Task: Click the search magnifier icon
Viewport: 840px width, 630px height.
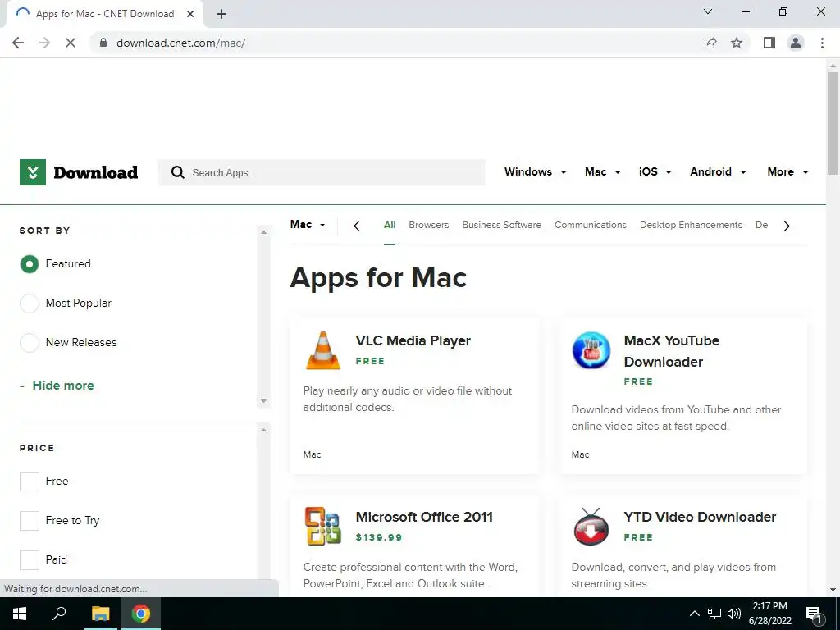Action: click(x=177, y=172)
